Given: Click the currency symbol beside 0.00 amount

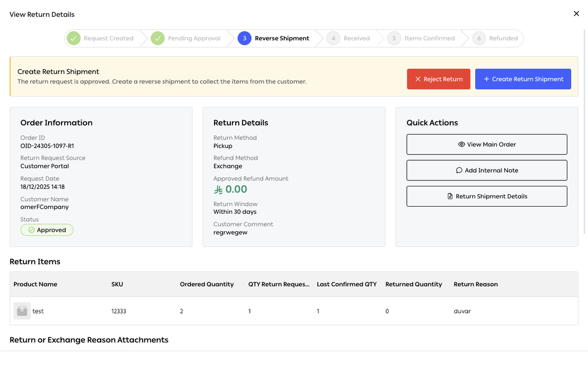Looking at the screenshot, I should [x=218, y=190].
